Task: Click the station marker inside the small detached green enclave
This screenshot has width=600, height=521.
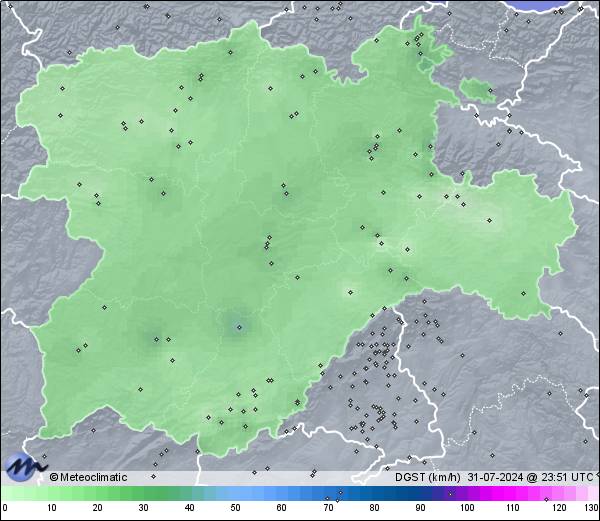Action: (490, 91)
